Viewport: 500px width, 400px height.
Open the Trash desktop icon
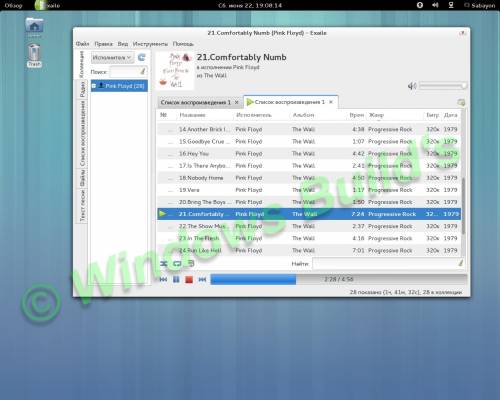[34, 55]
